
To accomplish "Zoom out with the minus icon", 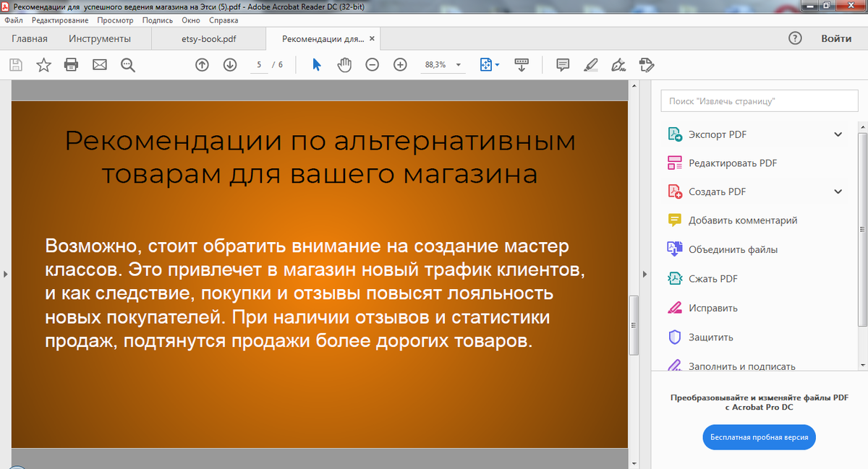I will coord(372,65).
